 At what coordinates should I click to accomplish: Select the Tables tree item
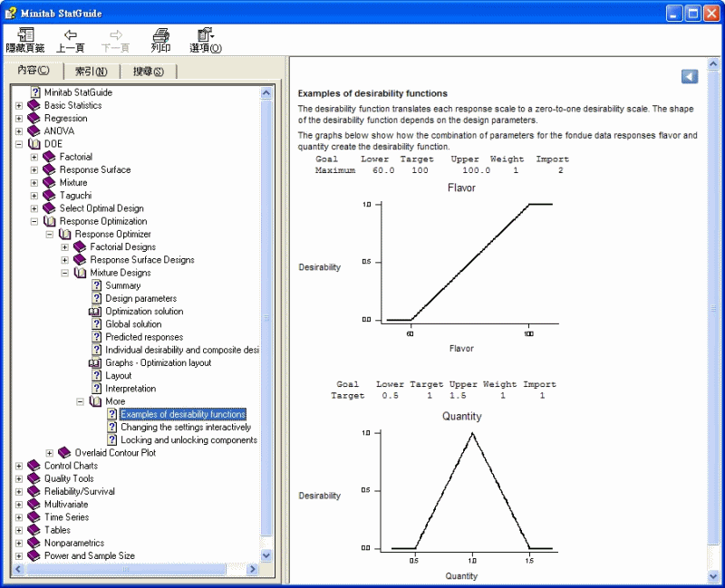coord(57,530)
